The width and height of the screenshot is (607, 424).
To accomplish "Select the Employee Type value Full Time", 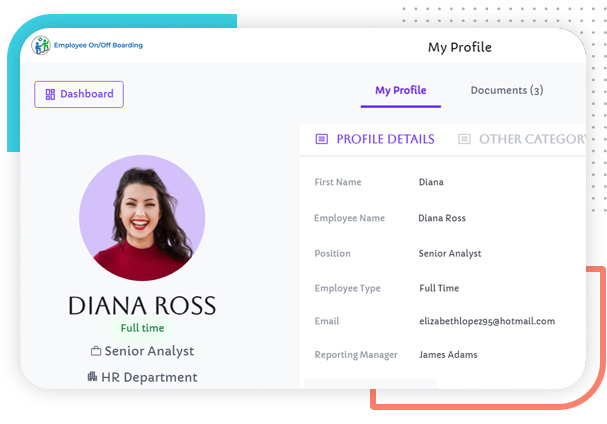I will (439, 289).
